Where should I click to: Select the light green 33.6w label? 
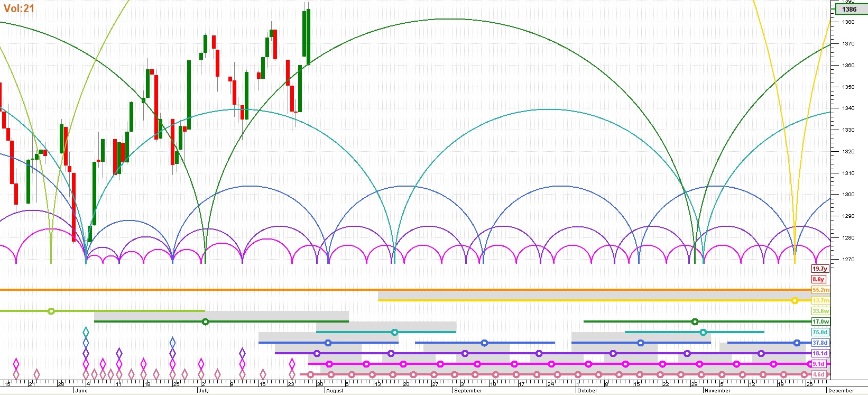(820, 311)
